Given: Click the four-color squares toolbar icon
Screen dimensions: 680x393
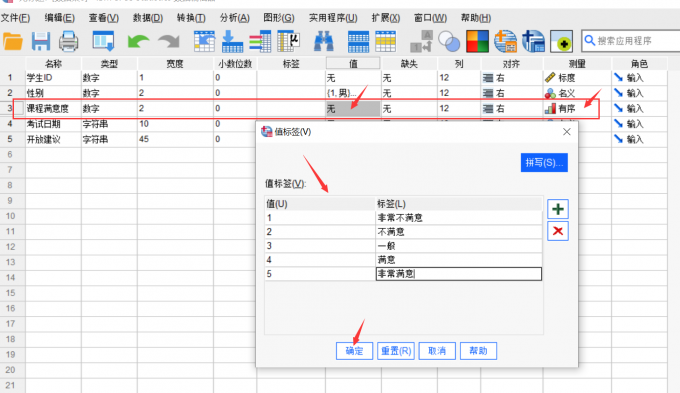Looking at the screenshot, I should 477,42.
